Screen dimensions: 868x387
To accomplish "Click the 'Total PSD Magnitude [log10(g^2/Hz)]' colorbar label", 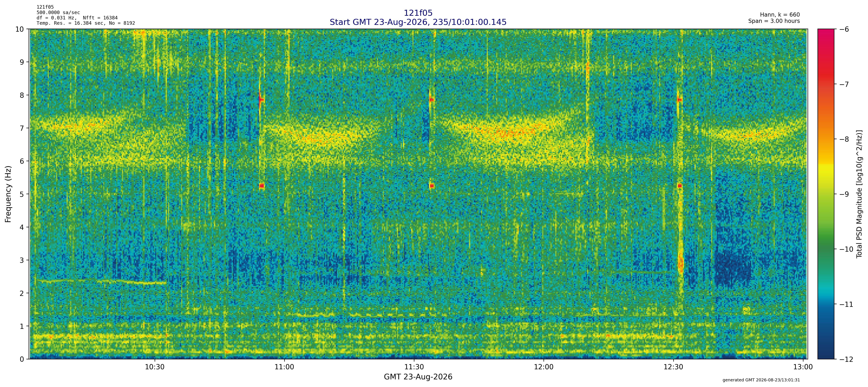I will (859, 194).
